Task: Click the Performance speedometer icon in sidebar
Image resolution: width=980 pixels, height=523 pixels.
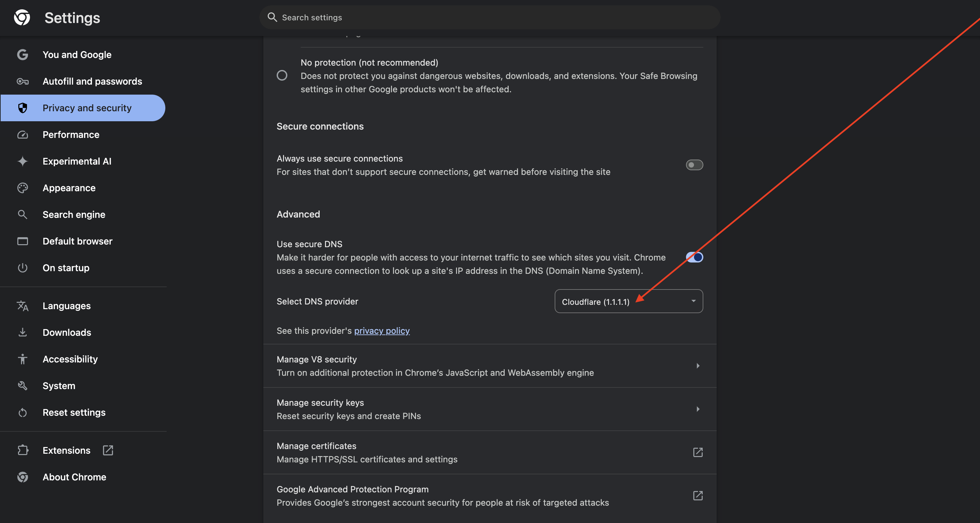Action: [22, 135]
